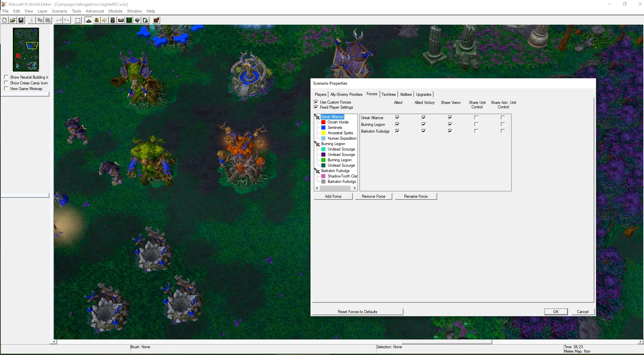Click the forces tree scroll-right arrow
The height and width of the screenshot is (355, 644).
(355, 188)
